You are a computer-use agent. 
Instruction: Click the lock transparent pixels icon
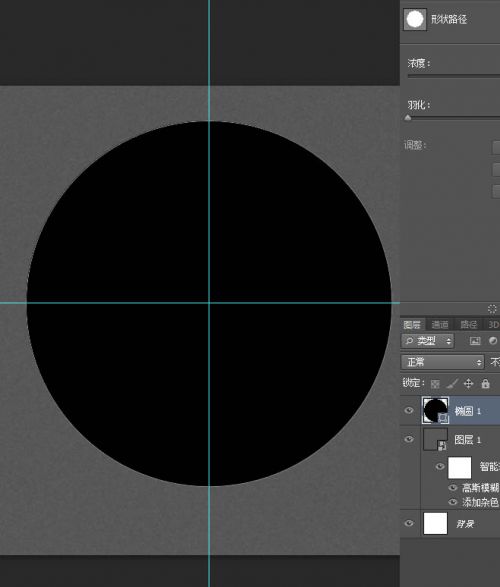(x=435, y=384)
